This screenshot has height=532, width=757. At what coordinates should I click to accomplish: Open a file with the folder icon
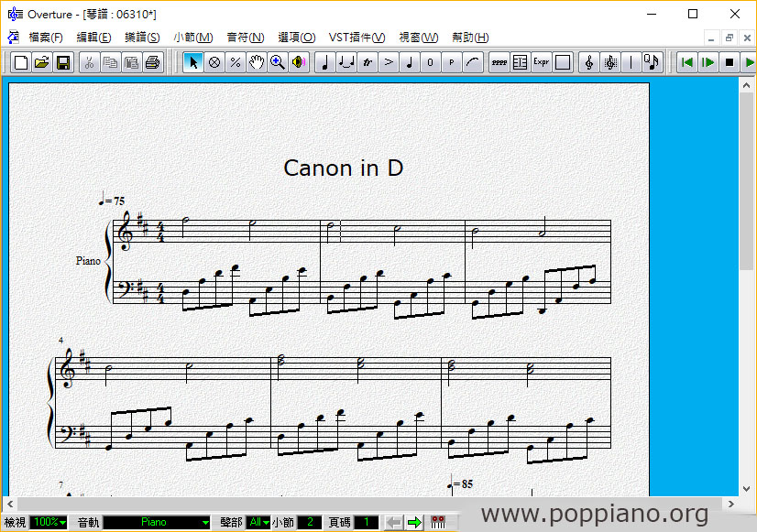point(42,62)
